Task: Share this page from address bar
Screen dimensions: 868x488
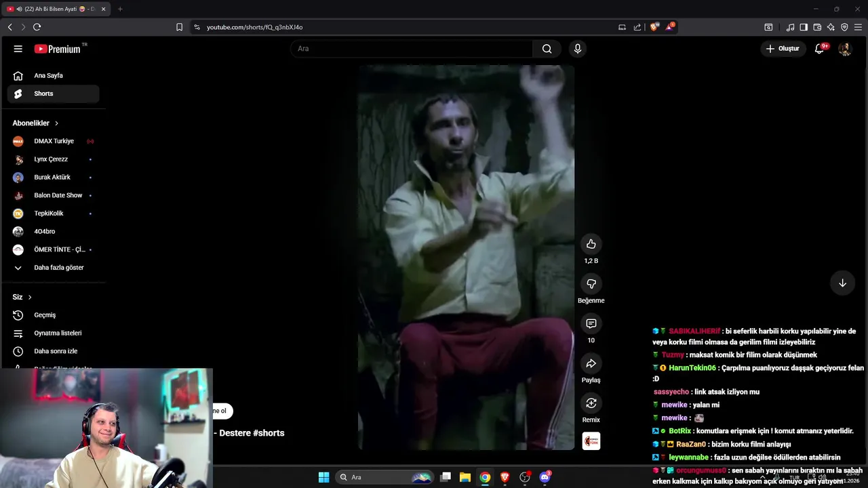Action: [x=637, y=27]
